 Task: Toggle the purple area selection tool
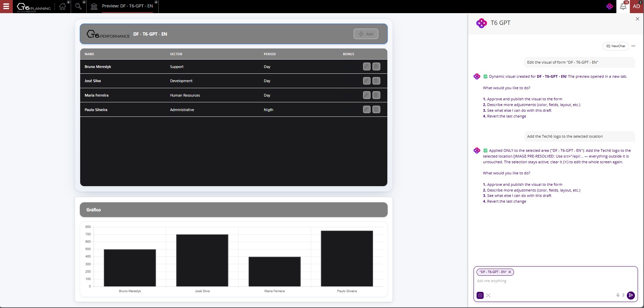(x=480, y=295)
